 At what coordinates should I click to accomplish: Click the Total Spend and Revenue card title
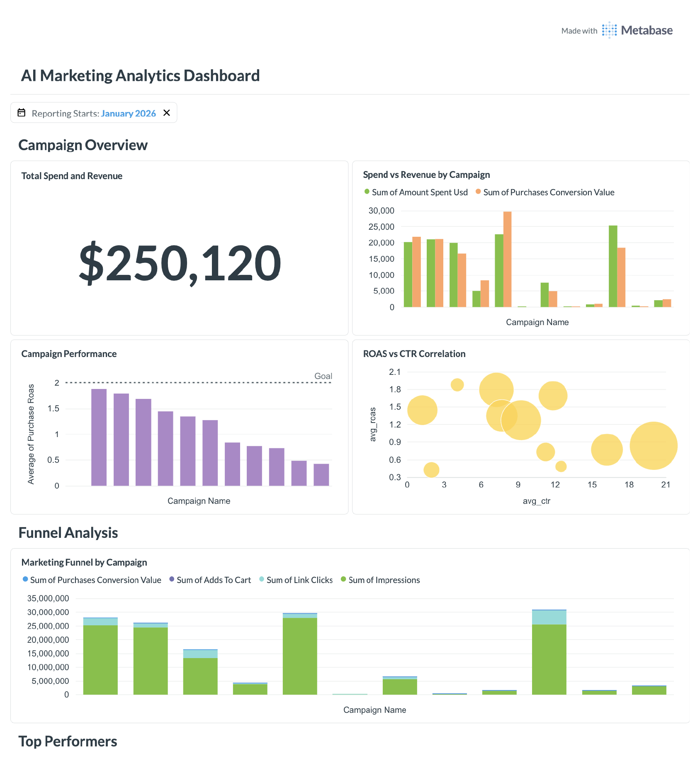point(72,176)
